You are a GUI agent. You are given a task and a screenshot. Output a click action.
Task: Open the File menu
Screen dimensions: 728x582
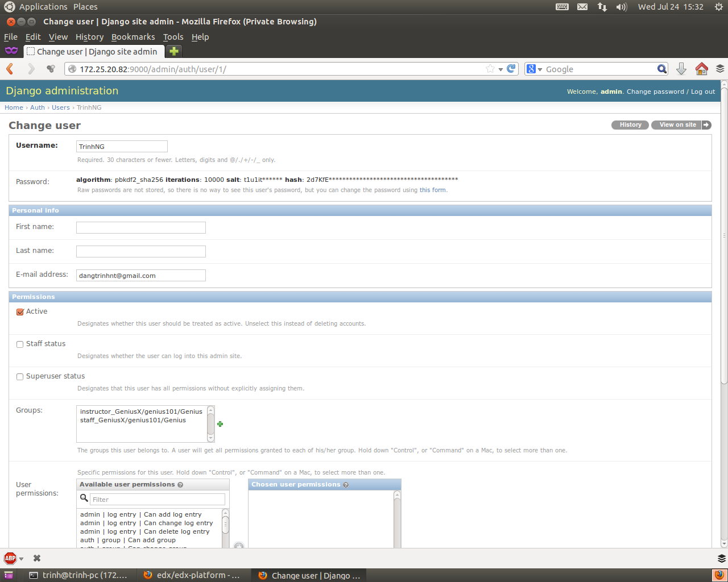(x=11, y=37)
